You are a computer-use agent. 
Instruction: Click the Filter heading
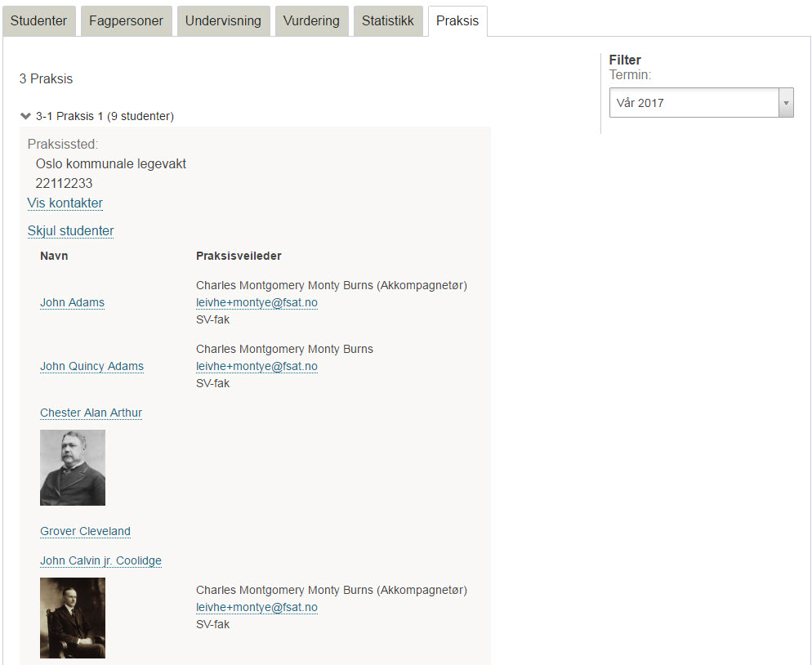[625, 60]
